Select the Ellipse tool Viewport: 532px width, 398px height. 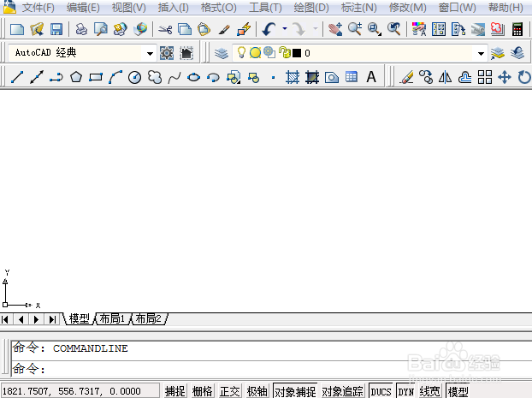point(194,77)
